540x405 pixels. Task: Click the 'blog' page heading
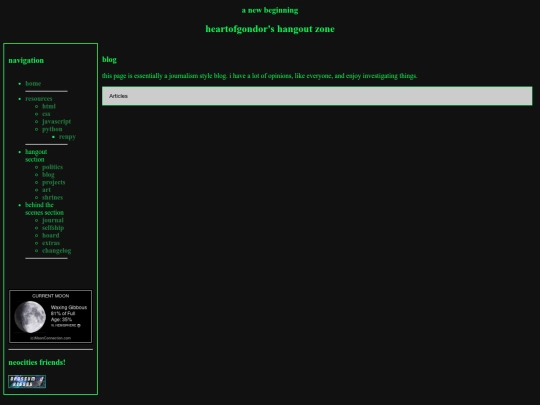pyautogui.click(x=109, y=60)
